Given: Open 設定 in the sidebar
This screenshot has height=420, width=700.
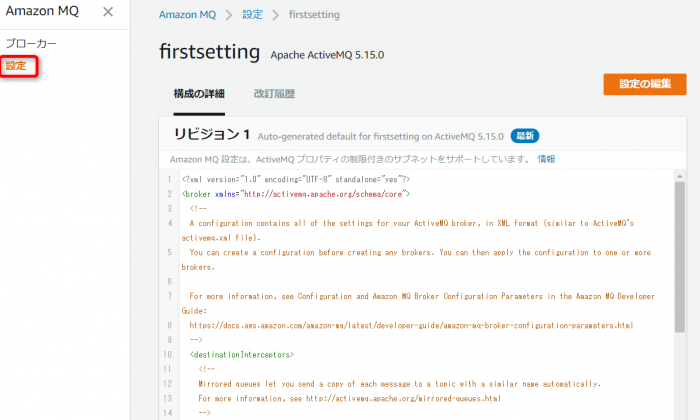Looking at the screenshot, I should pos(16,66).
